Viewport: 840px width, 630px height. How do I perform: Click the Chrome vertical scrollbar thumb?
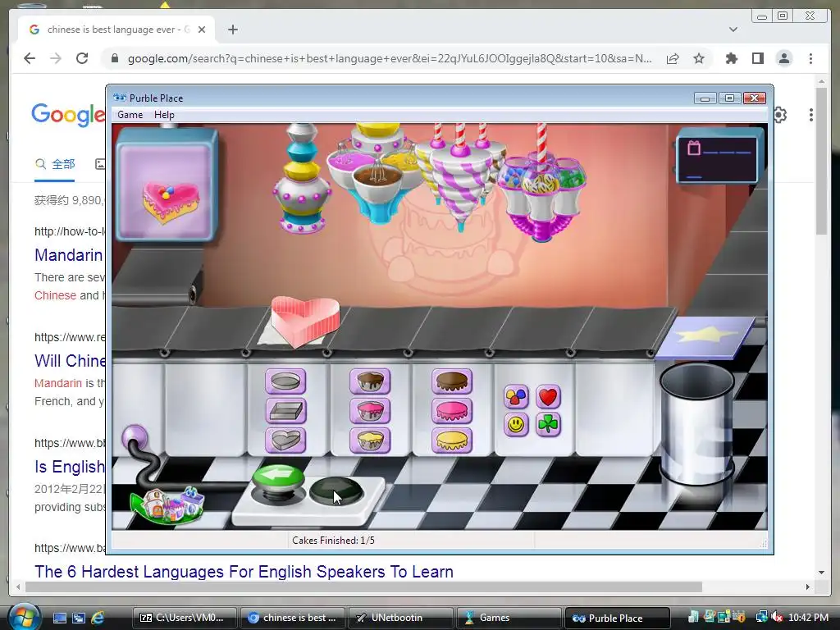pos(822,161)
